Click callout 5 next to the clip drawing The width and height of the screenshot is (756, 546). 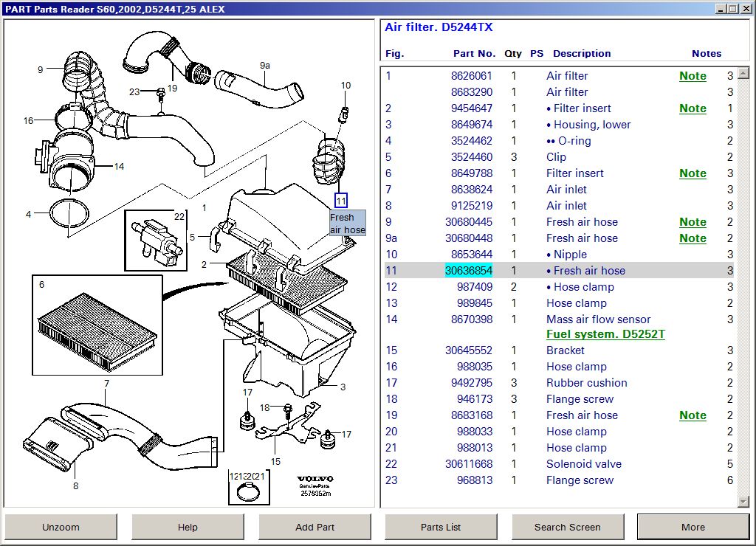[192, 237]
